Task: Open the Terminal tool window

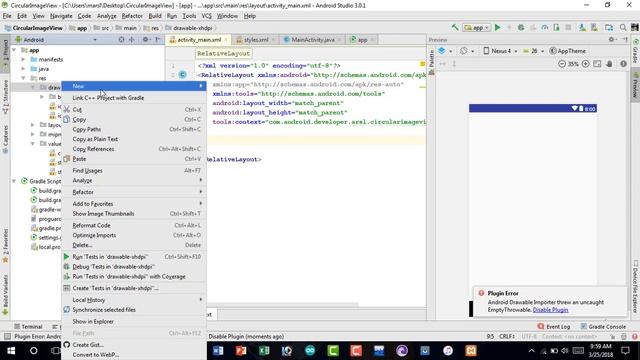Action: (x=28, y=327)
